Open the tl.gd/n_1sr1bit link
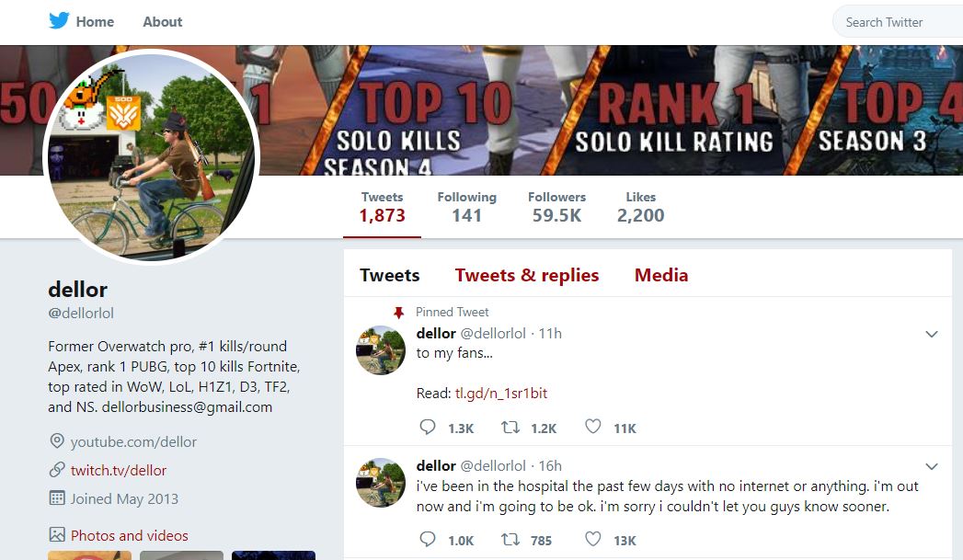Screen dimensions: 963x560 (501, 393)
